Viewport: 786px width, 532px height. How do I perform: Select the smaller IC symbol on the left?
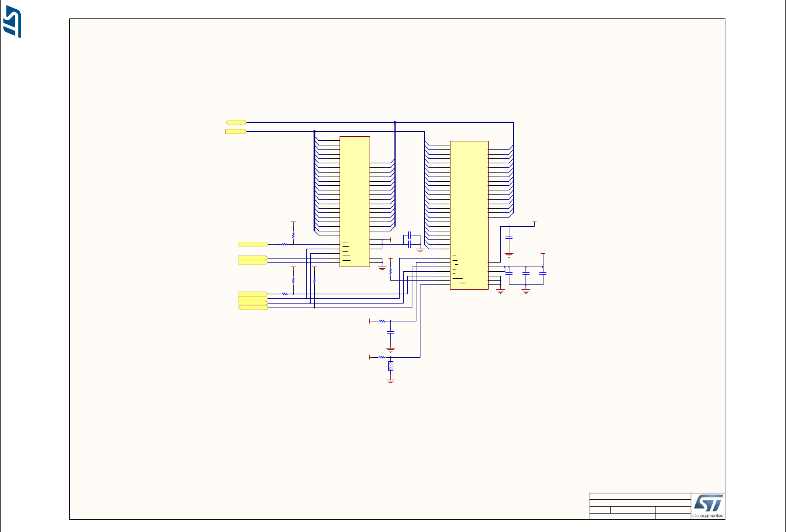(x=355, y=201)
